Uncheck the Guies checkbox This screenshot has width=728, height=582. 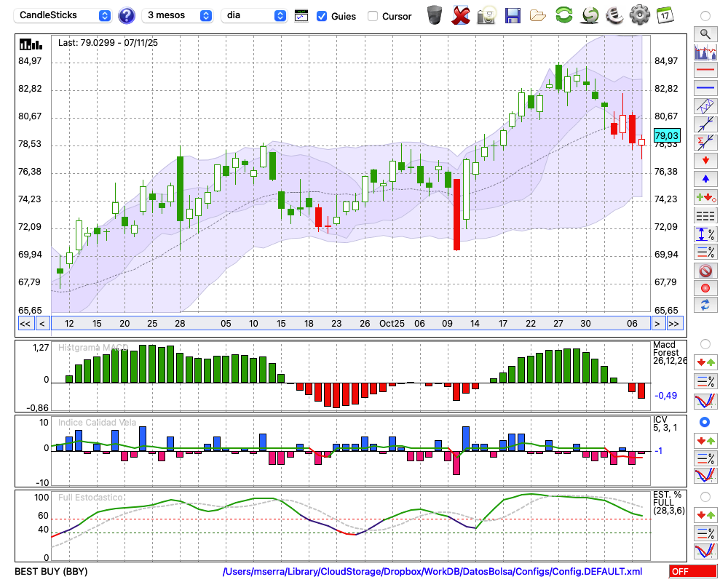321,16
